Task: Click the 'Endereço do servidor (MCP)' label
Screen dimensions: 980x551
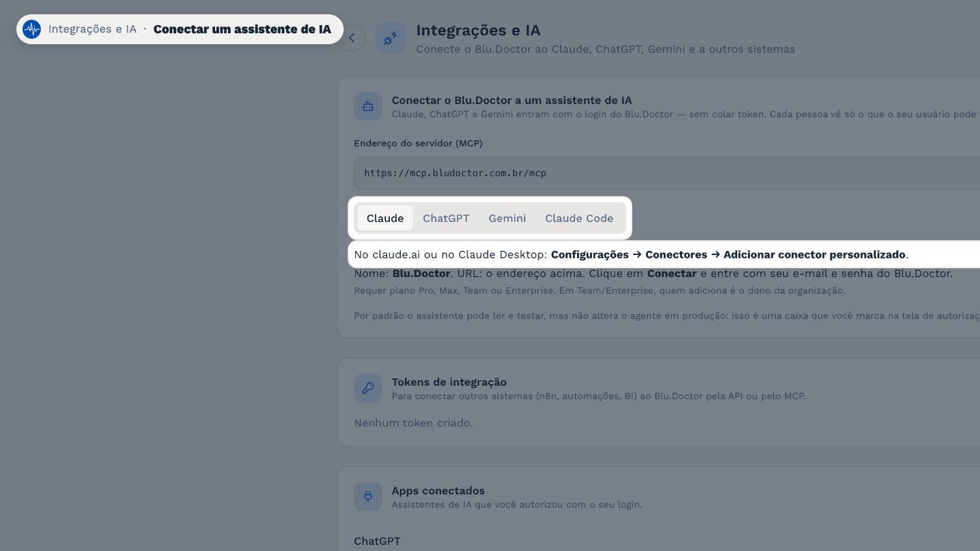Action: pos(419,143)
